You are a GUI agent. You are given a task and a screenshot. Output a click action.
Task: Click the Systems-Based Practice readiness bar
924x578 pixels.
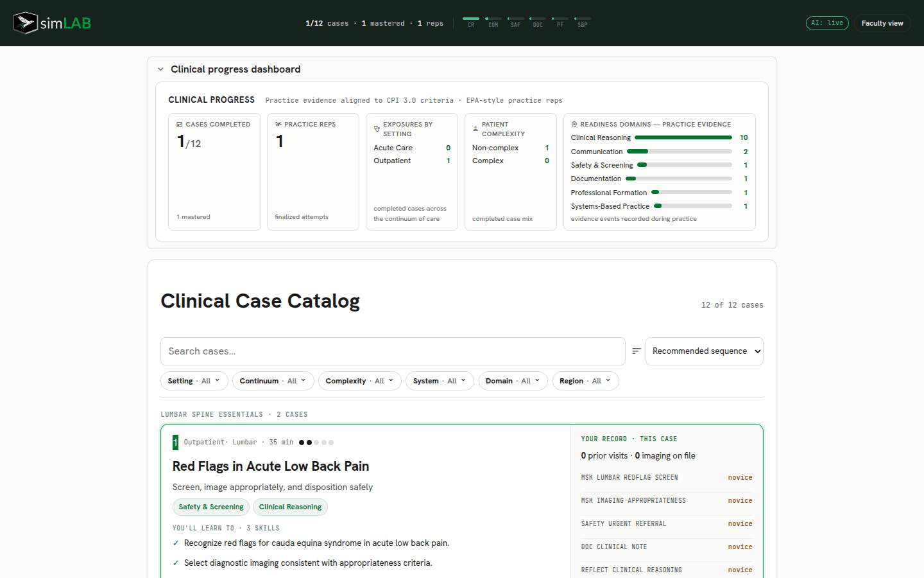(693, 206)
